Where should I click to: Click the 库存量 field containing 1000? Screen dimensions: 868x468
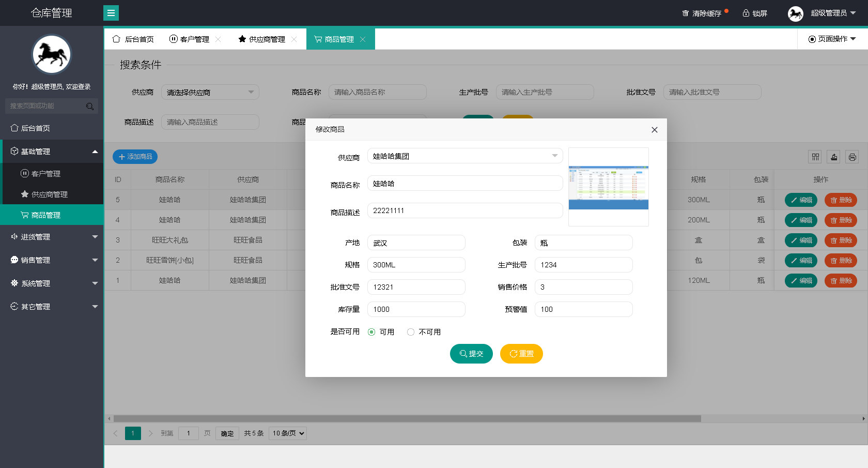416,309
